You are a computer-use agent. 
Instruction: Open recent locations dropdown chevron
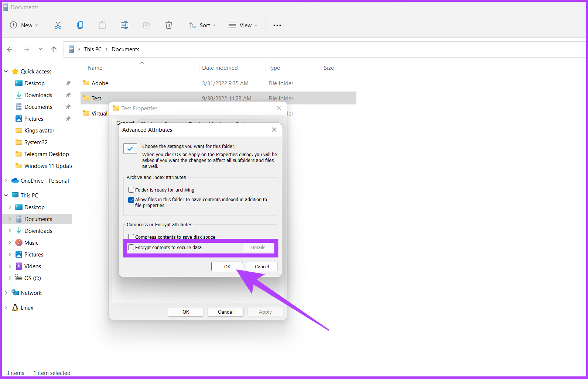tap(40, 49)
